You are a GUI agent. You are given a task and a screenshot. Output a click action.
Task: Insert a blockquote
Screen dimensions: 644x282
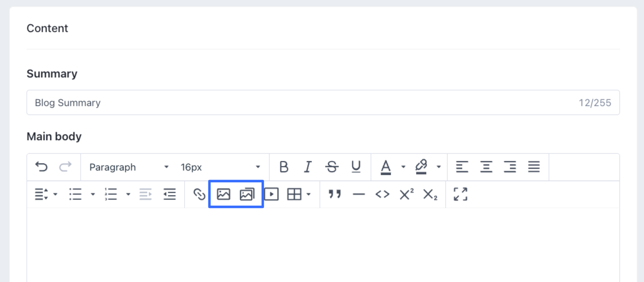pos(335,195)
